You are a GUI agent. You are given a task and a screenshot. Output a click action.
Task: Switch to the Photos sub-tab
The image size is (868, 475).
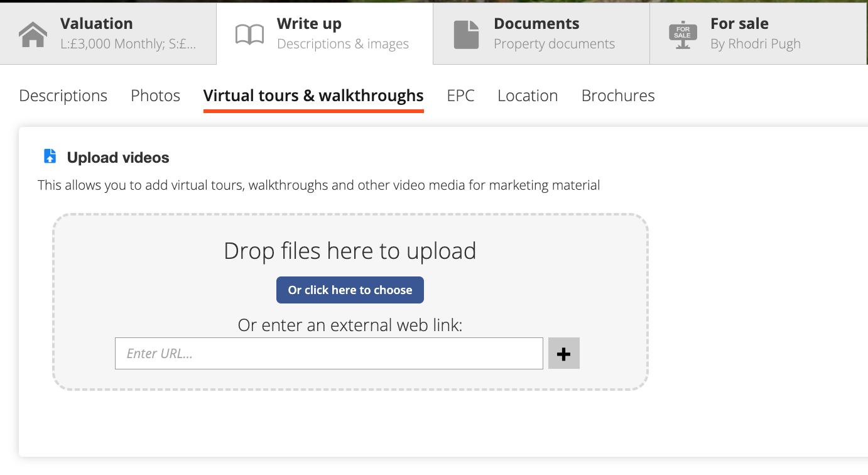(x=156, y=96)
